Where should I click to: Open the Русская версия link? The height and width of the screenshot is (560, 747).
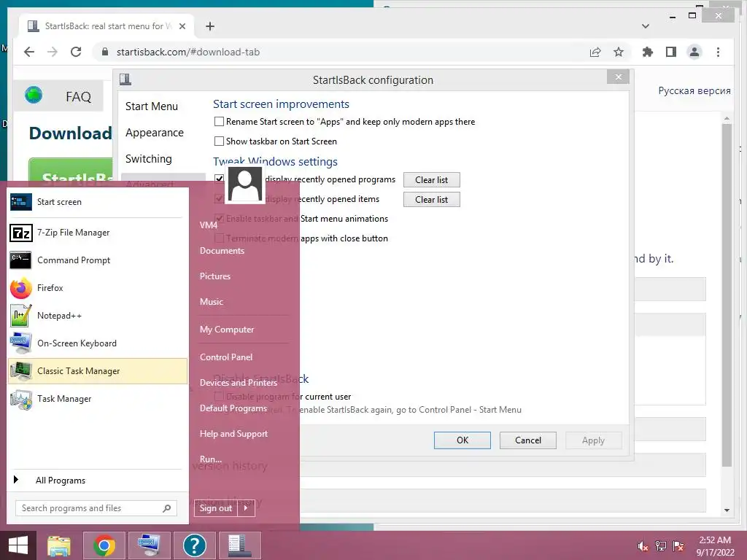[x=694, y=90]
